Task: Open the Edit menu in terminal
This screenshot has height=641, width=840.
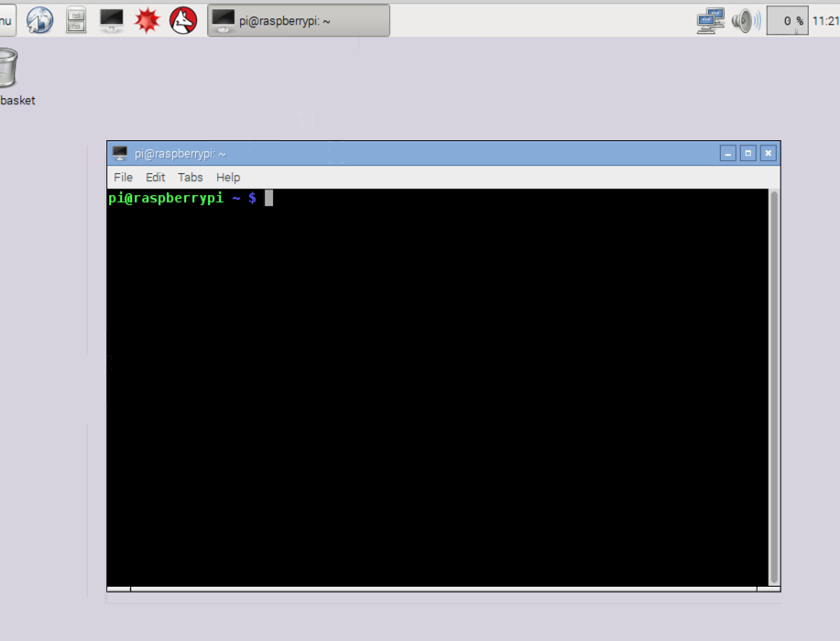Action: click(x=156, y=178)
